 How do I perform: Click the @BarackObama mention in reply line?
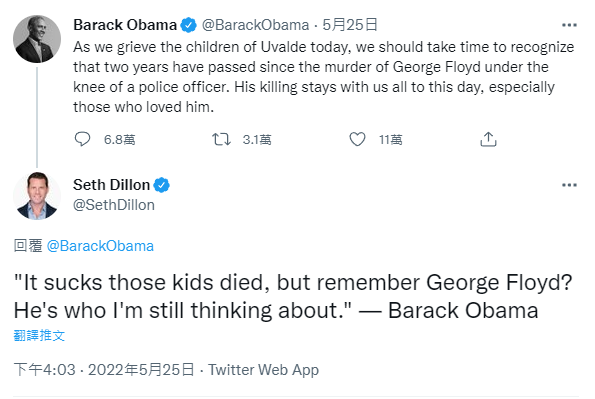[x=100, y=246]
